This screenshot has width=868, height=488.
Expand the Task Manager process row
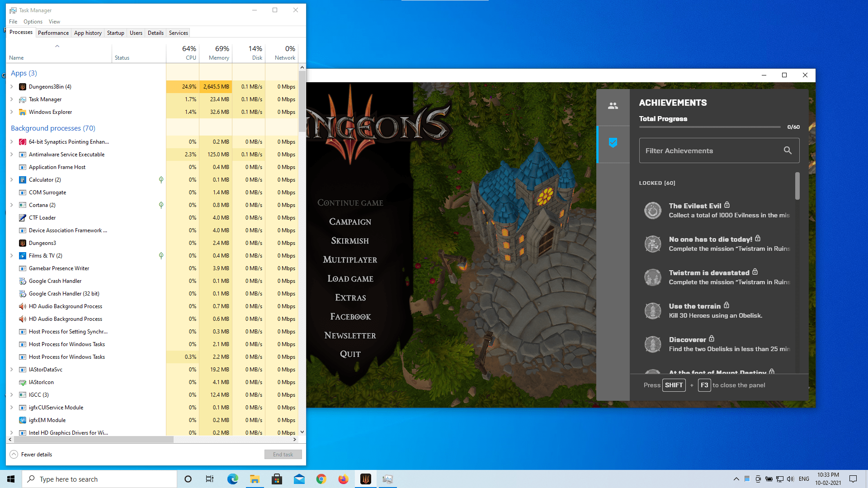(12, 99)
